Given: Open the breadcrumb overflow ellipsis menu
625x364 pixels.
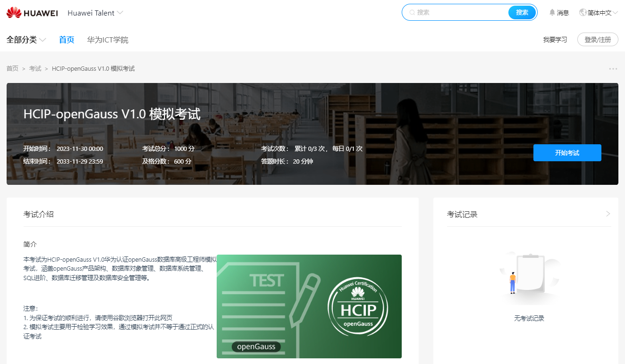Looking at the screenshot, I should click(612, 68).
